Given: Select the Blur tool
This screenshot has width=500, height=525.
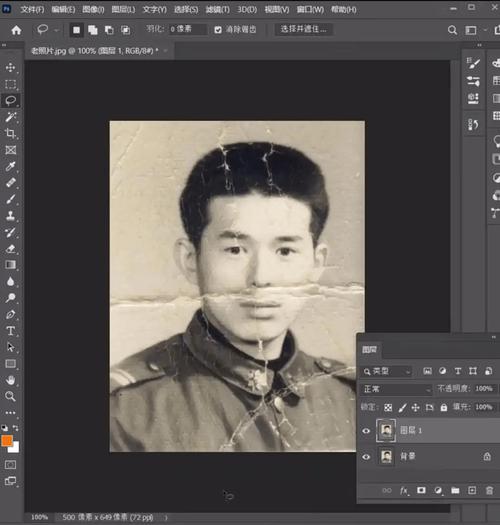Looking at the screenshot, I should [10, 281].
